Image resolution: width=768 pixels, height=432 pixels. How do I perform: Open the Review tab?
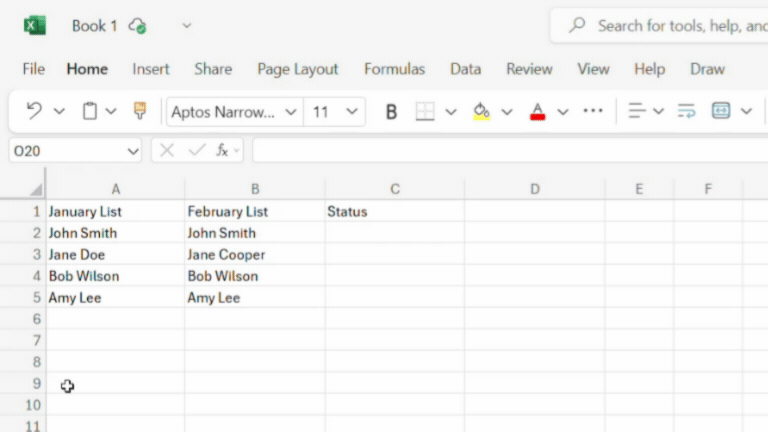[529, 69]
